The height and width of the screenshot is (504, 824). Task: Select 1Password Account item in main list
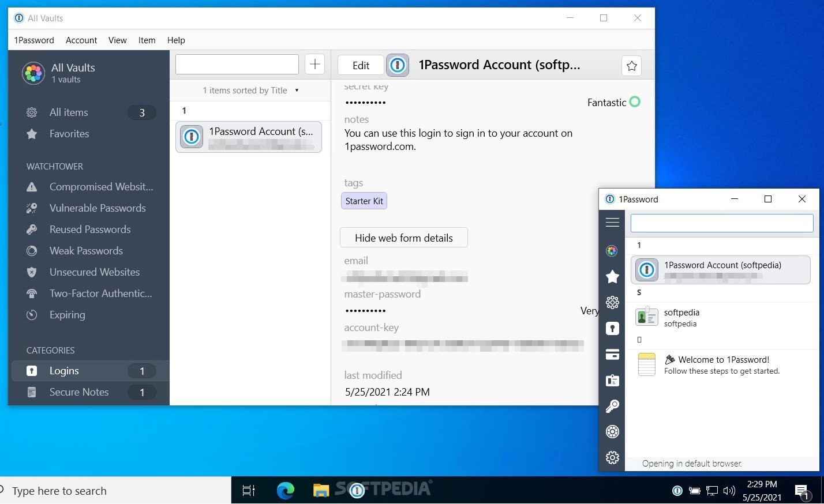point(249,137)
